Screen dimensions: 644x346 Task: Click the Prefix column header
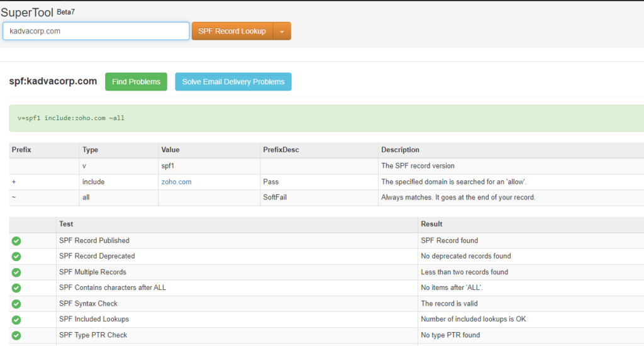coord(21,150)
